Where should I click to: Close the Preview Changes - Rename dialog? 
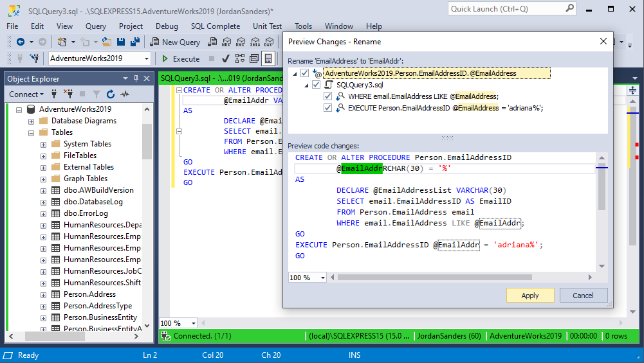point(603,41)
